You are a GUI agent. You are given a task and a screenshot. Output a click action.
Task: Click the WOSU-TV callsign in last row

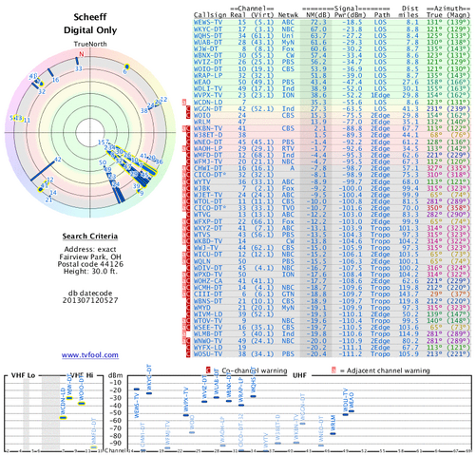(x=208, y=353)
